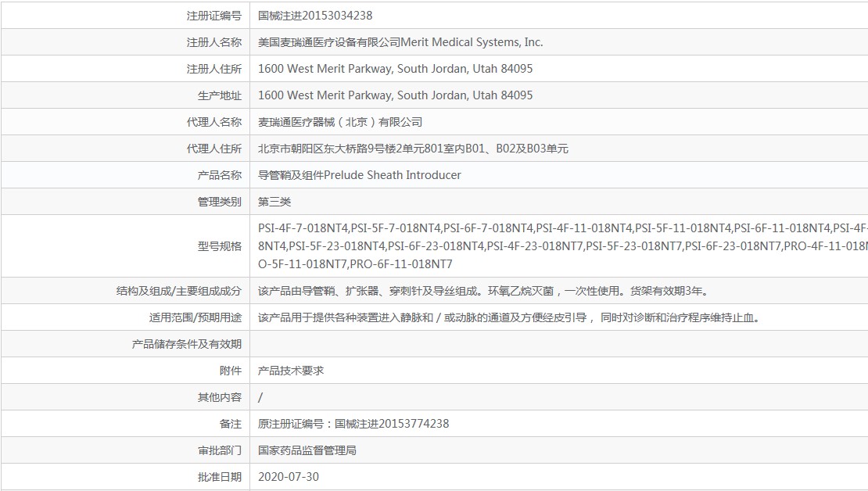Image resolution: width=868 pixels, height=491 pixels.
Task: Select the address in the 生产地址 row
Action: 395,95
